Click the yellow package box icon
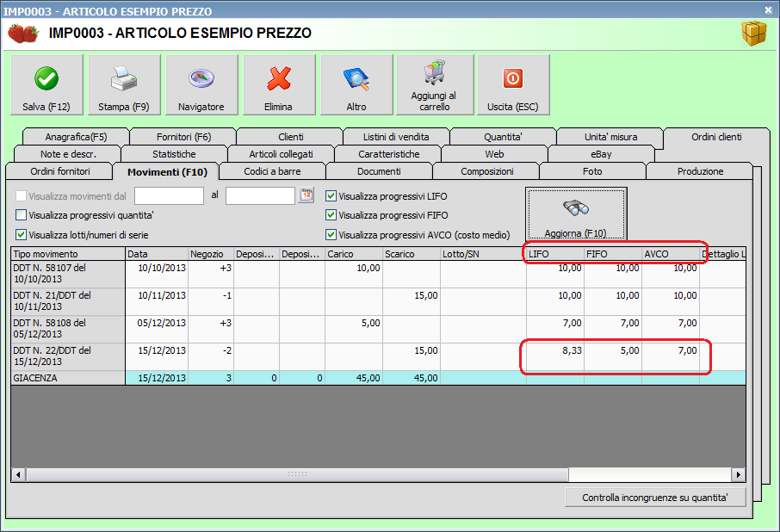The width and height of the screenshot is (780, 532). click(x=754, y=34)
